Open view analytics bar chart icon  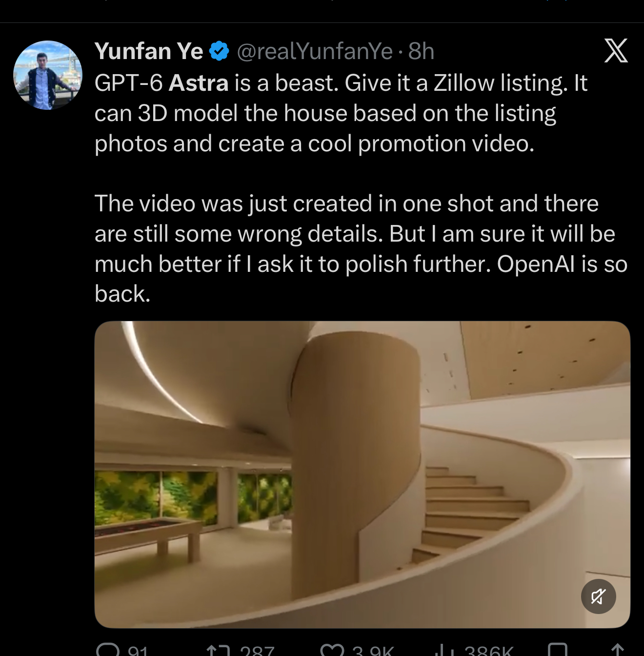click(x=445, y=650)
